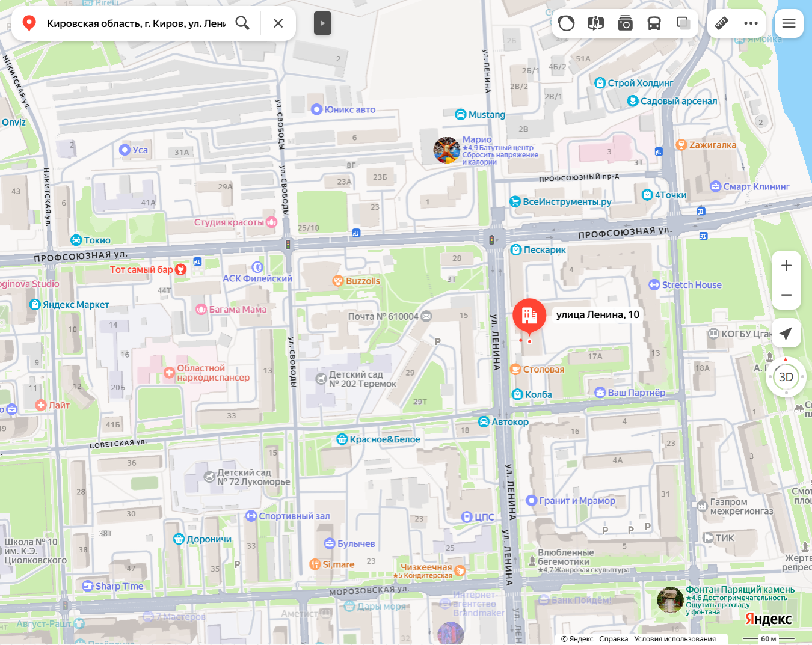Zoom out with the minus button
Screen dimensions: 812x645
(786, 295)
